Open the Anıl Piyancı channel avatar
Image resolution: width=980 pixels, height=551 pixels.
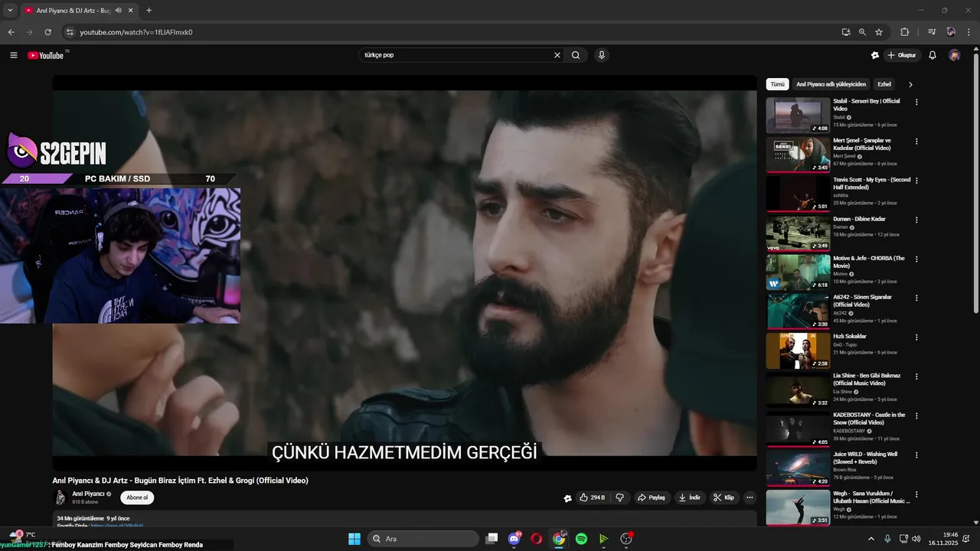point(60,497)
